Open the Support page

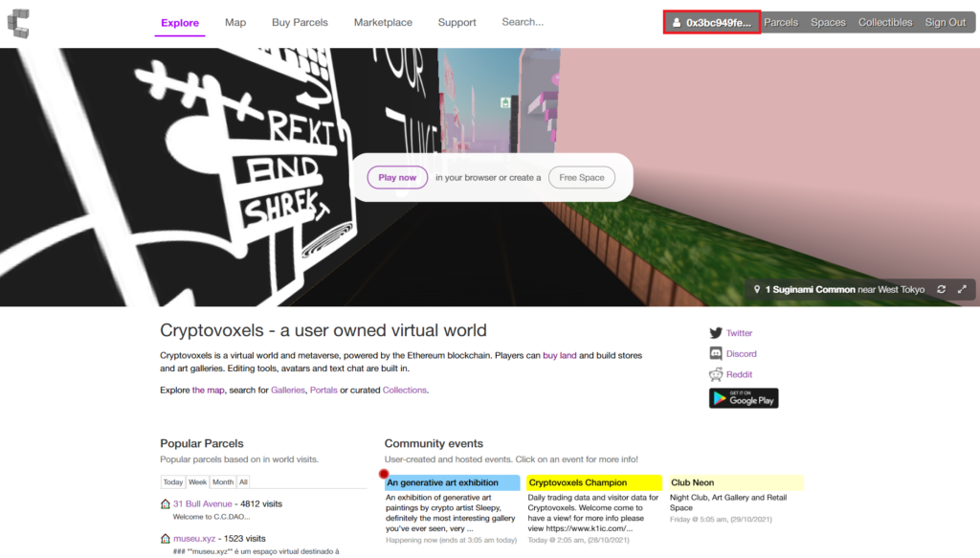point(457,23)
